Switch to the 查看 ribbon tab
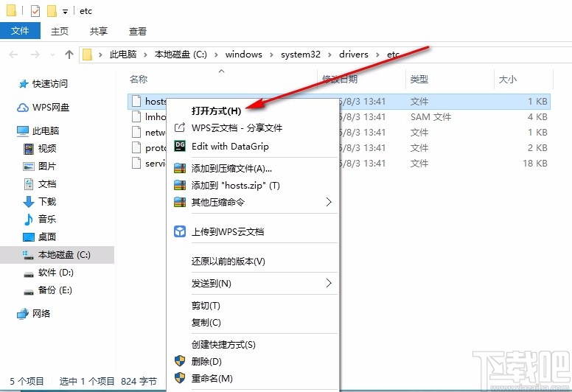The image size is (572, 392). 138,32
